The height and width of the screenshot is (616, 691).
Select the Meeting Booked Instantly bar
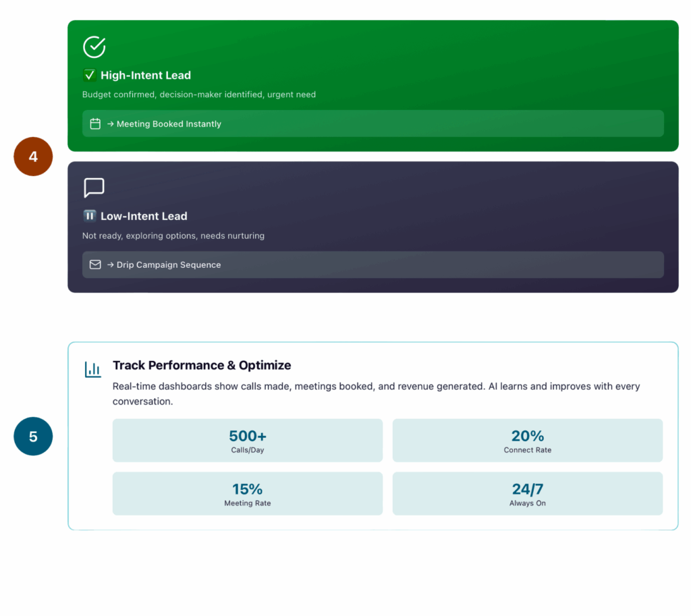372,123
